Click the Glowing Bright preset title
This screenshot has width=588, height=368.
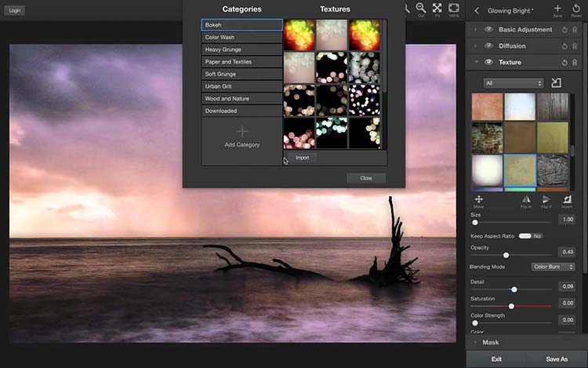pyautogui.click(x=510, y=11)
